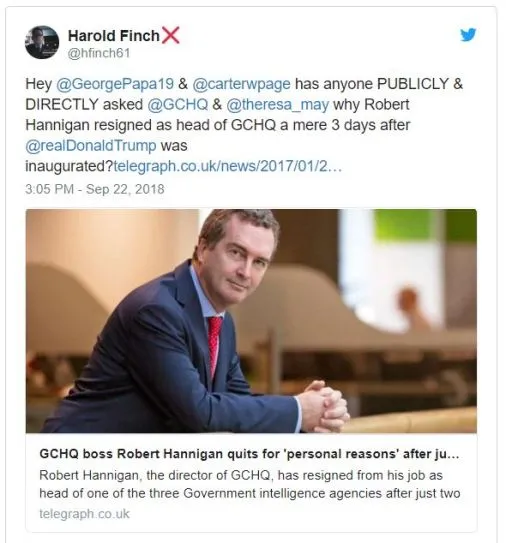
Task: Follow the telegraph.co.uk/news/2017 shortened link
Action: 228,166
